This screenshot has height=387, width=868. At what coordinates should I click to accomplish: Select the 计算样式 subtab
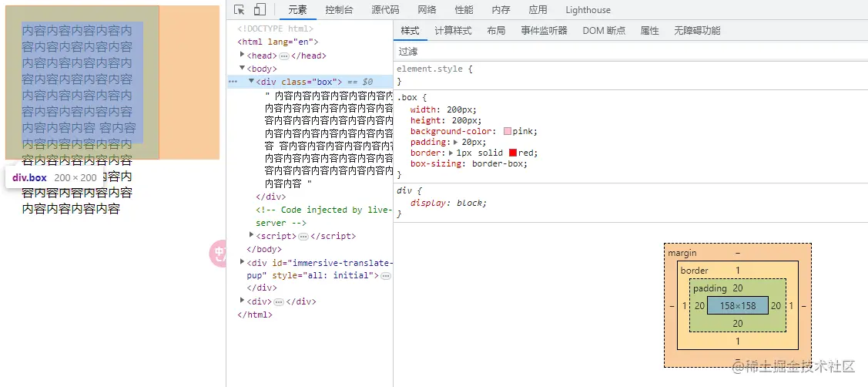pyautogui.click(x=453, y=31)
